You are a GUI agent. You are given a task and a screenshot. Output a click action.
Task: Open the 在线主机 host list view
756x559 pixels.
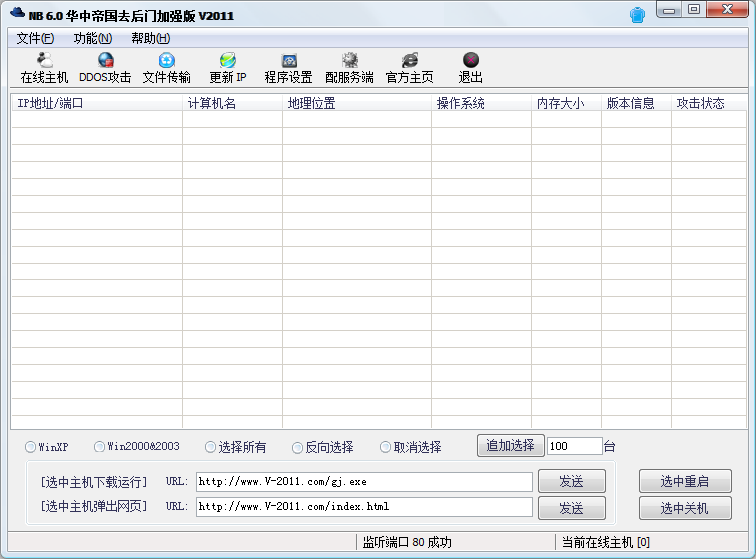tap(44, 68)
